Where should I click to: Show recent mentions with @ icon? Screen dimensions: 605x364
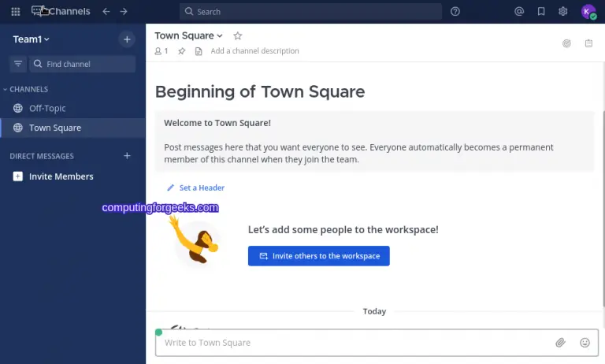518,12
